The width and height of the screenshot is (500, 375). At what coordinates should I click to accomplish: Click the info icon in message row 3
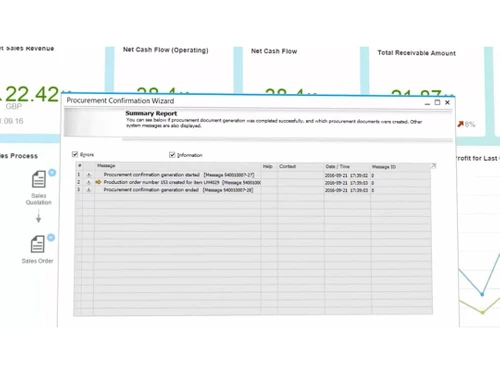point(89,190)
